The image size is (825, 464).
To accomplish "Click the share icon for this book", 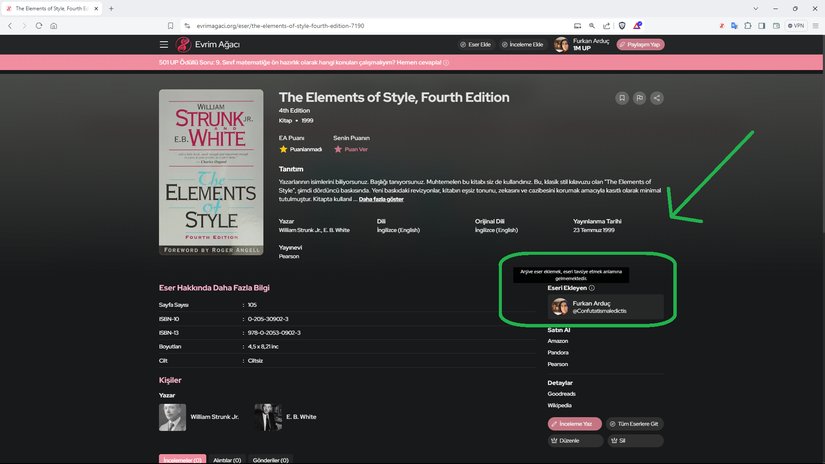I will (x=656, y=98).
